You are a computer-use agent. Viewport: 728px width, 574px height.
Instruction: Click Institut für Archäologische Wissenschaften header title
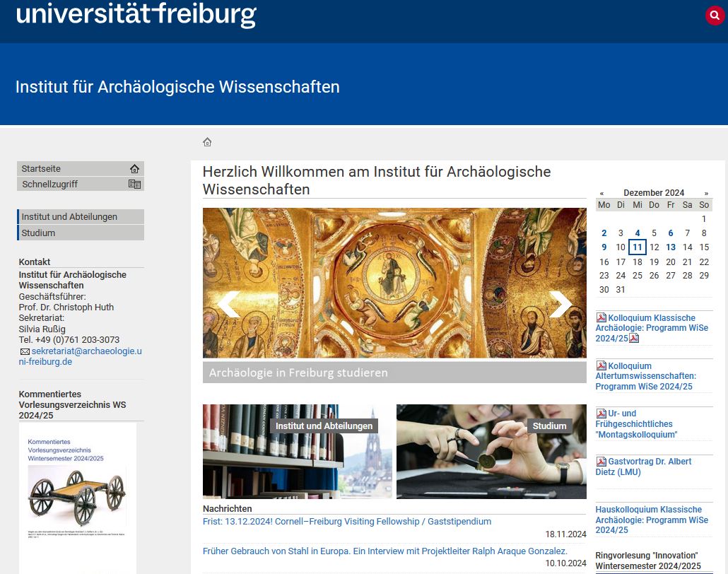tap(177, 87)
